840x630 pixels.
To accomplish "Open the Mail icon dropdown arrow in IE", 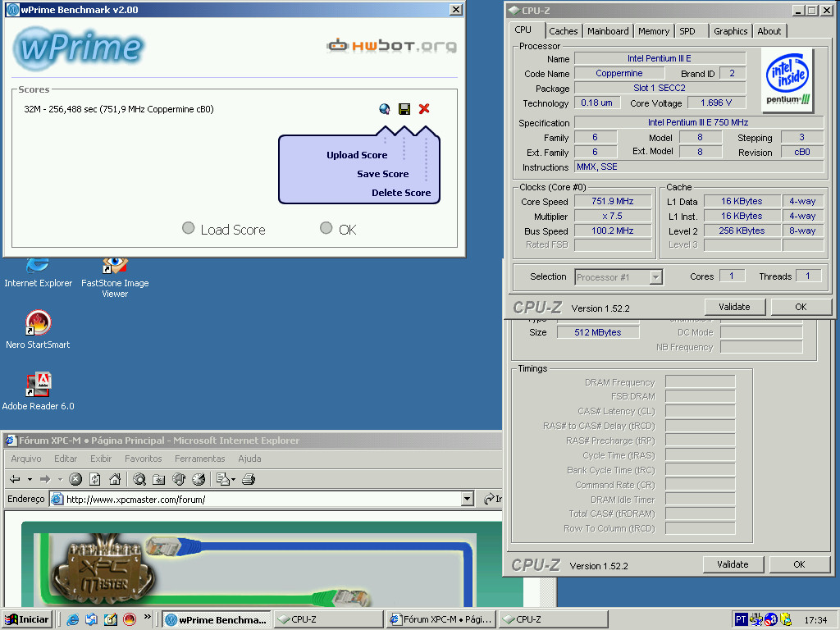I will tap(234, 479).
